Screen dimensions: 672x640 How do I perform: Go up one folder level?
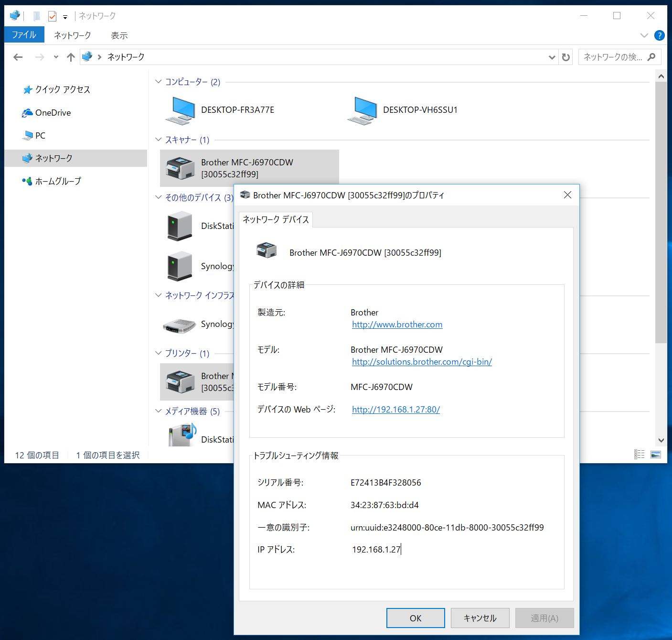(x=71, y=57)
